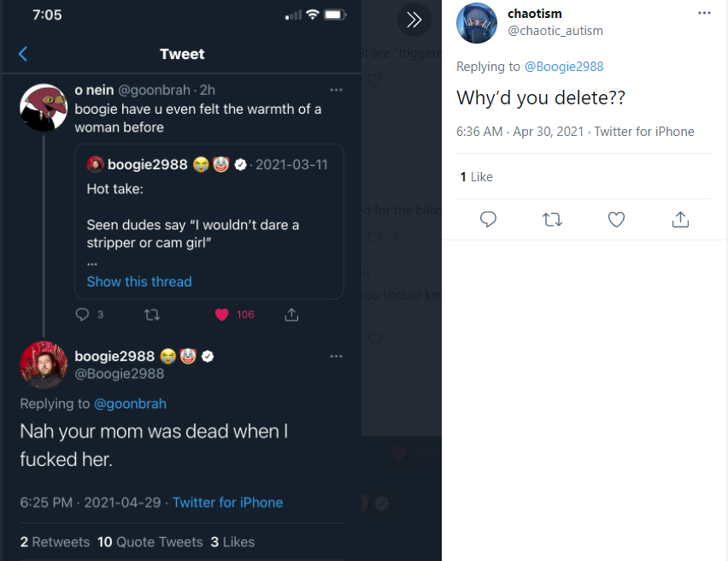Go back using the blue back arrow
This screenshot has width=728, height=561.
pyautogui.click(x=23, y=54)
